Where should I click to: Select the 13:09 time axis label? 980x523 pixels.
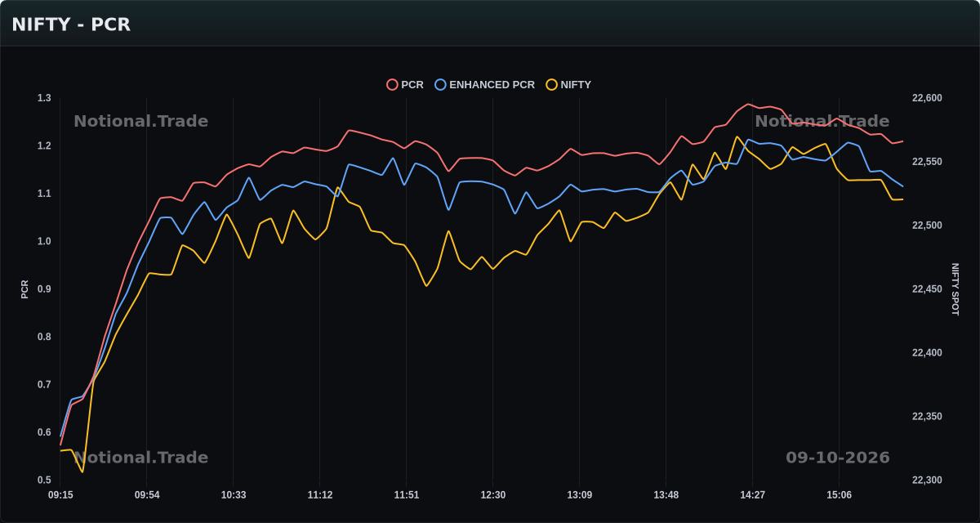click(580, 495)
